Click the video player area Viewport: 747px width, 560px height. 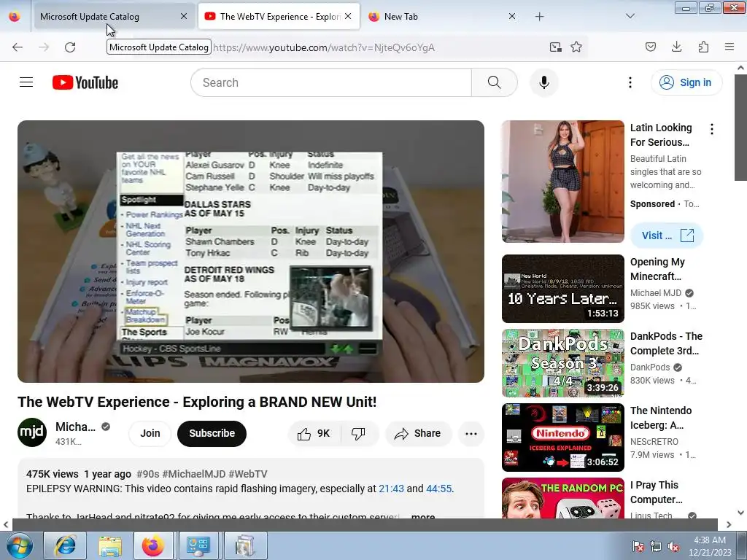tap(251, 252)
